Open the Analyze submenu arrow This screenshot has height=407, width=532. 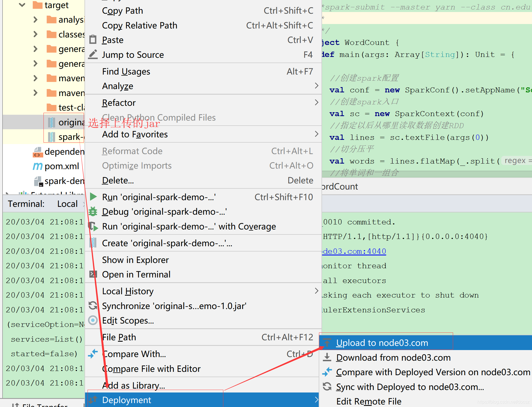pyautogui.click(x=316, y=86)
